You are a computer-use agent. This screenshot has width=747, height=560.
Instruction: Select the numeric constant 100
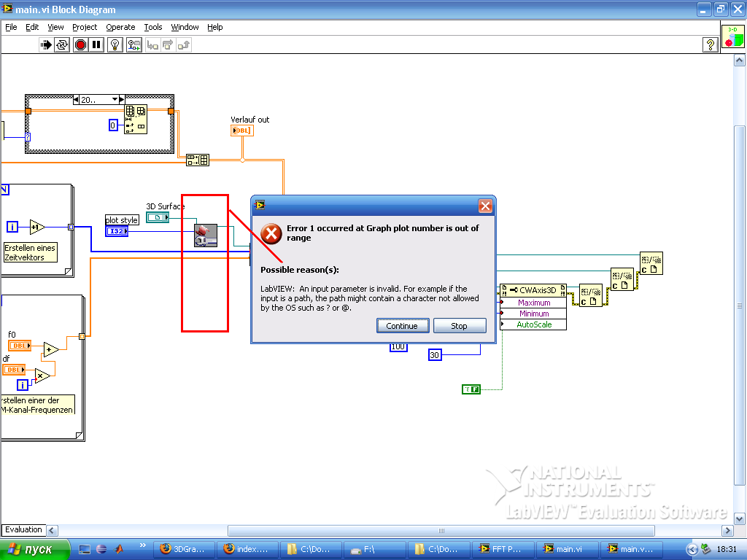point(398,347)
